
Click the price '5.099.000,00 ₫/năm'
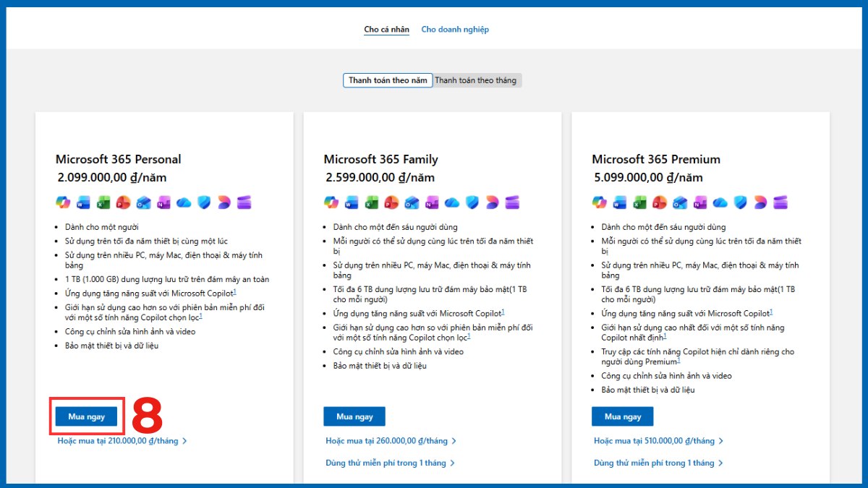[x=649, y=177]
